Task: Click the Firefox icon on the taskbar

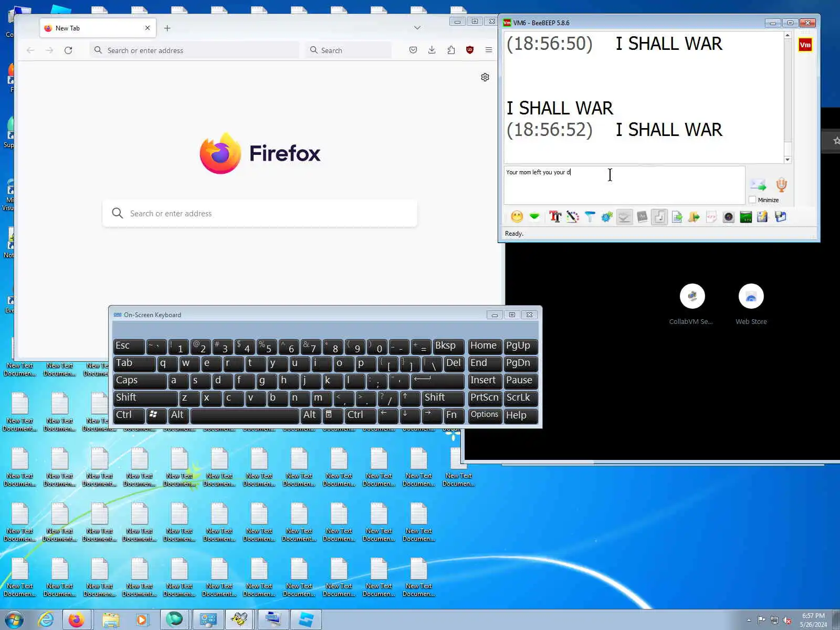Action: point(77,620)
